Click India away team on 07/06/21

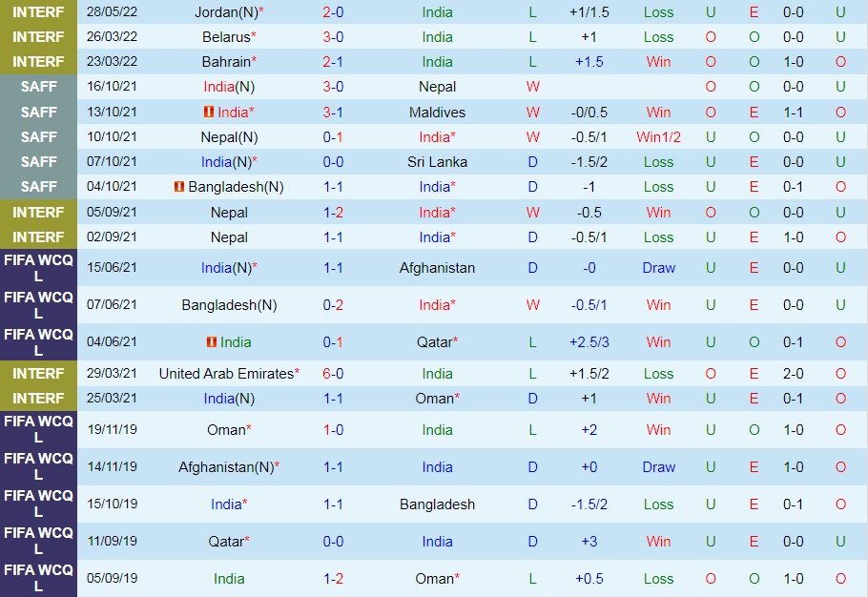pos(437,305)
